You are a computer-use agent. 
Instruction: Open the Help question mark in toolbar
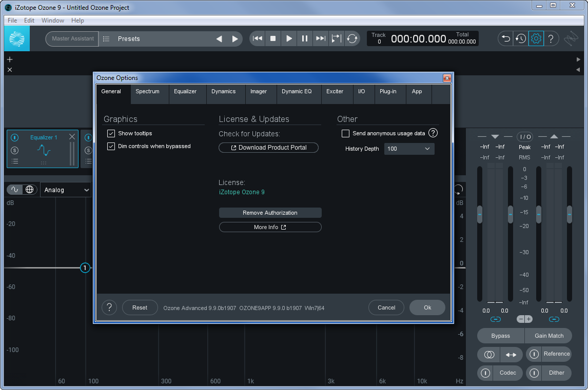click(551, 38)
